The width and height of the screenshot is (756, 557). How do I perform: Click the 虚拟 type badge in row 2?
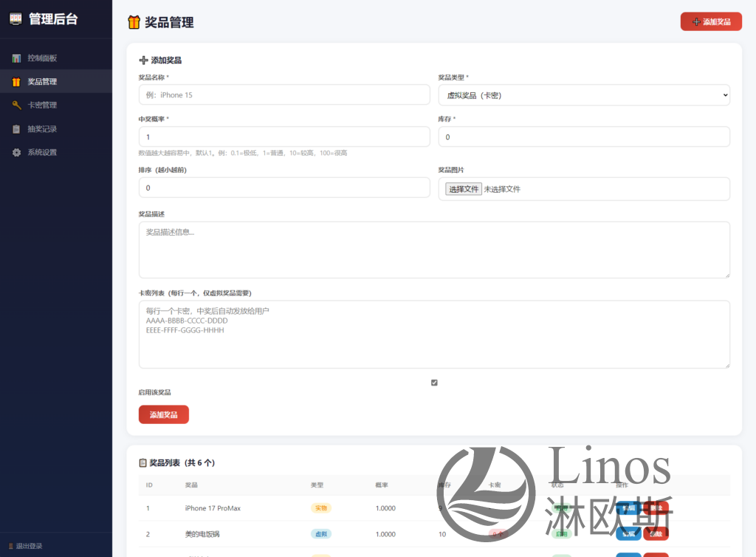tap(321, 534)
